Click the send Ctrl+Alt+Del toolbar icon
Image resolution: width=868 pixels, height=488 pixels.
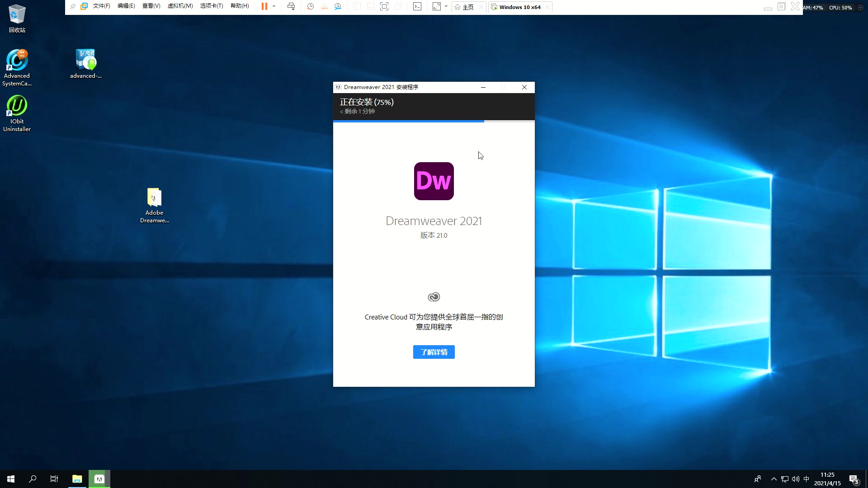pos(291,6)
